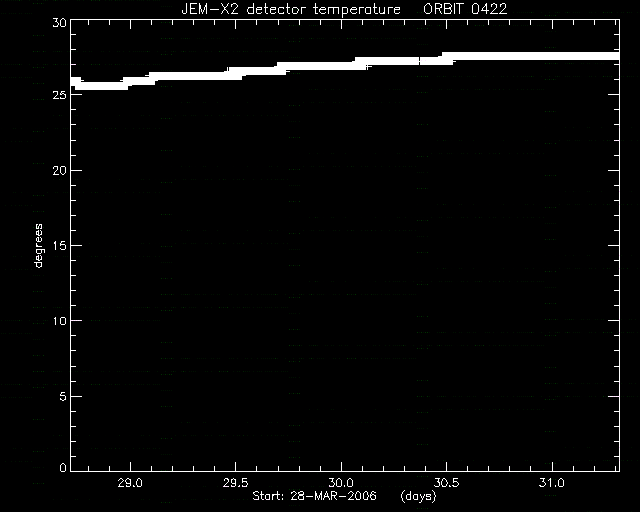This screenshot has width=640, height=512.
Task: Click the y-axis tick label 25
Action: [59, 95]
